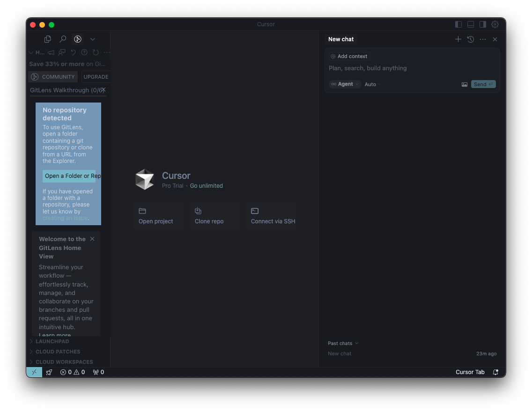Toggle AI side pane layout icon in title bar

pyautogui.click(x=483, y=24)
